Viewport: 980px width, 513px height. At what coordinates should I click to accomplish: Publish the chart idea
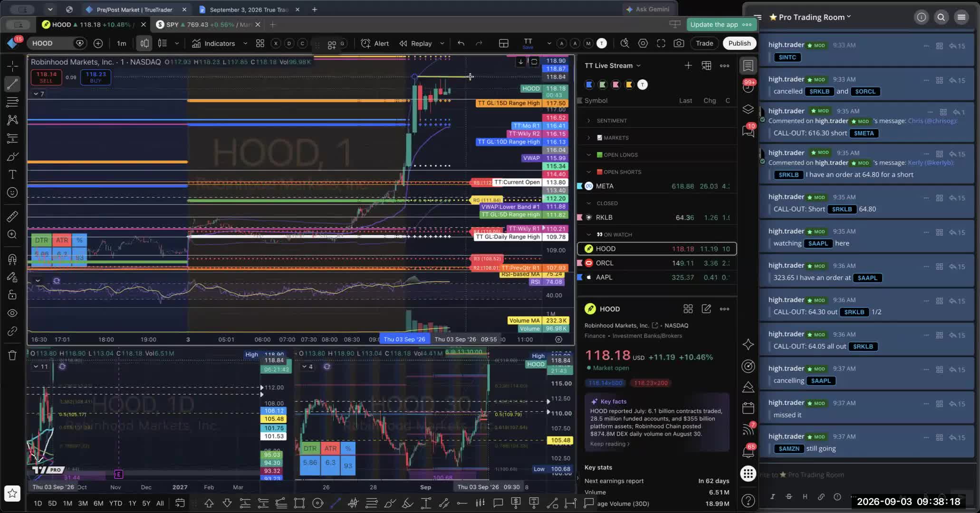(x=740, y=43)
